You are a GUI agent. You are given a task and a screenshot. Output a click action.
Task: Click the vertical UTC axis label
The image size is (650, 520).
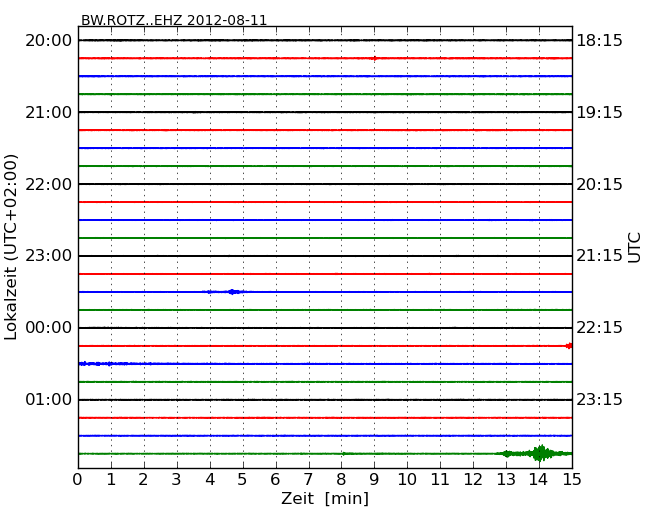coord(634,248)
